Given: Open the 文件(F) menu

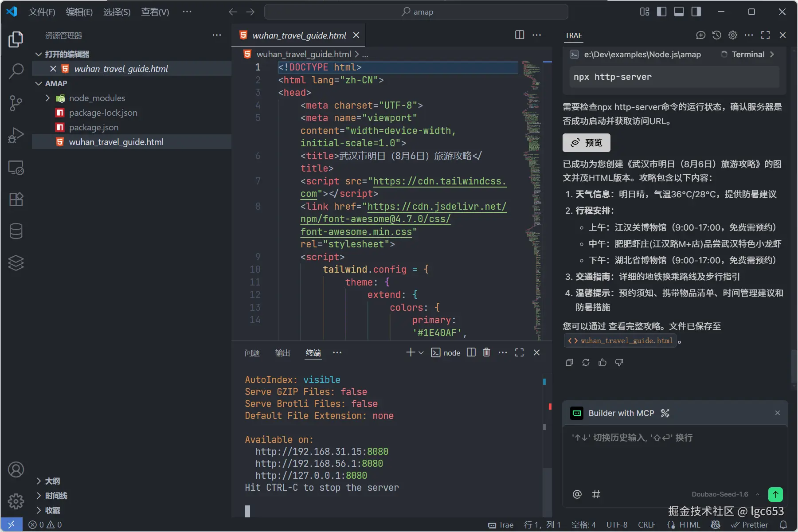Looking at the screenshot, I should click(42, 12).
